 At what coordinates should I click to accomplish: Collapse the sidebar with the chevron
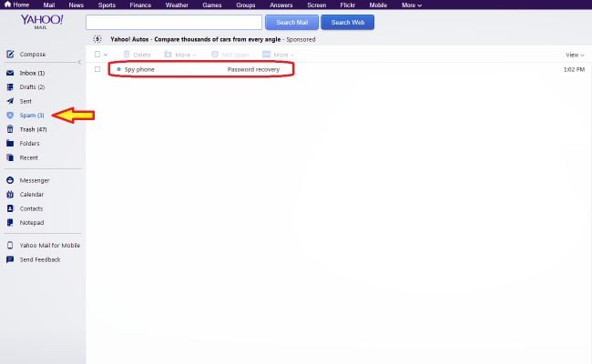(79, 62)
